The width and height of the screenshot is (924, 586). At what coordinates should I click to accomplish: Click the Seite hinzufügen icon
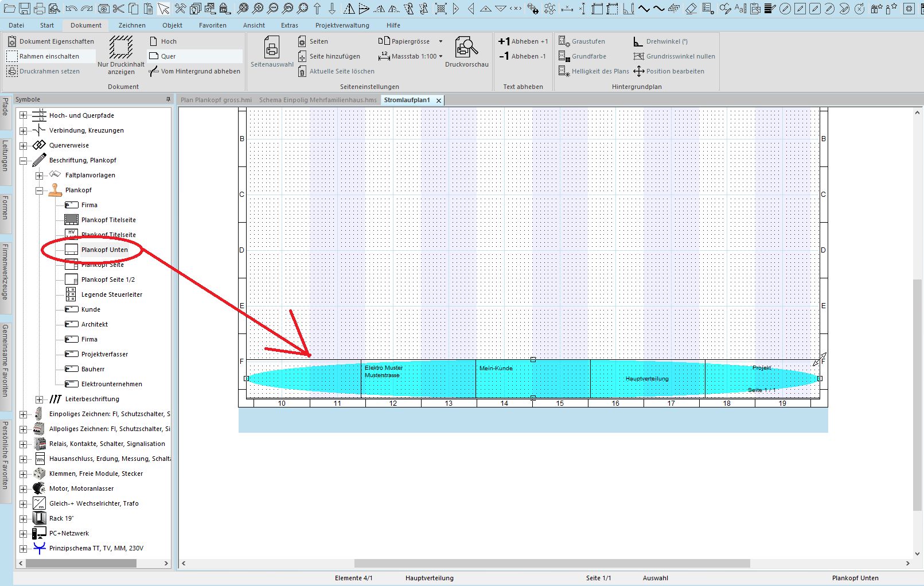[302, 56]
